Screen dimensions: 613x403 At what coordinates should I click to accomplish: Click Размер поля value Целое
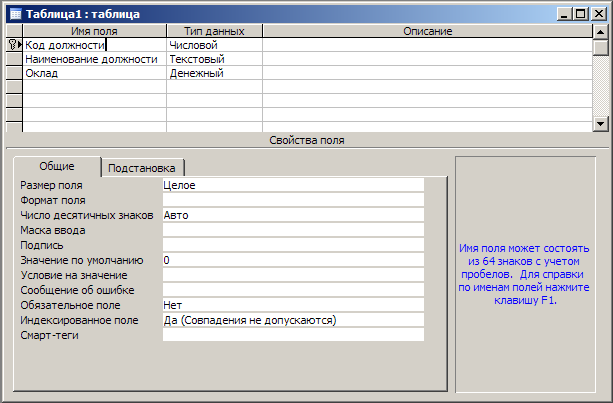coord(293,185)
